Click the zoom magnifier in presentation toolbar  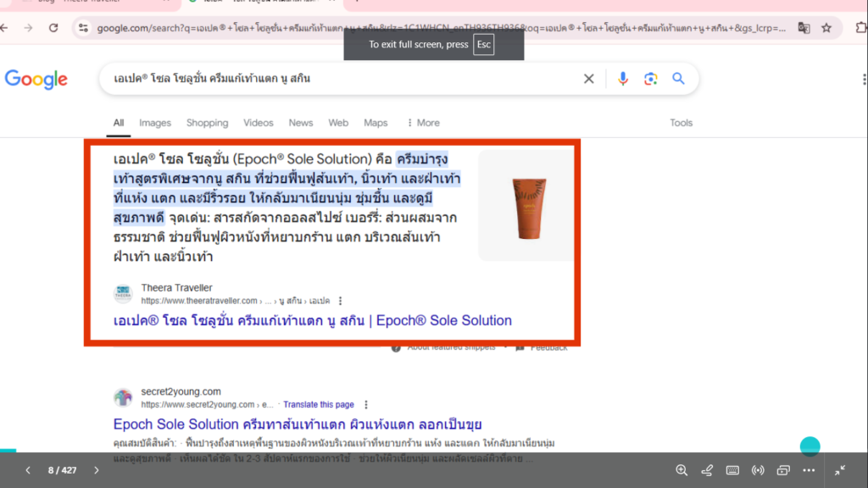point(682,470)
